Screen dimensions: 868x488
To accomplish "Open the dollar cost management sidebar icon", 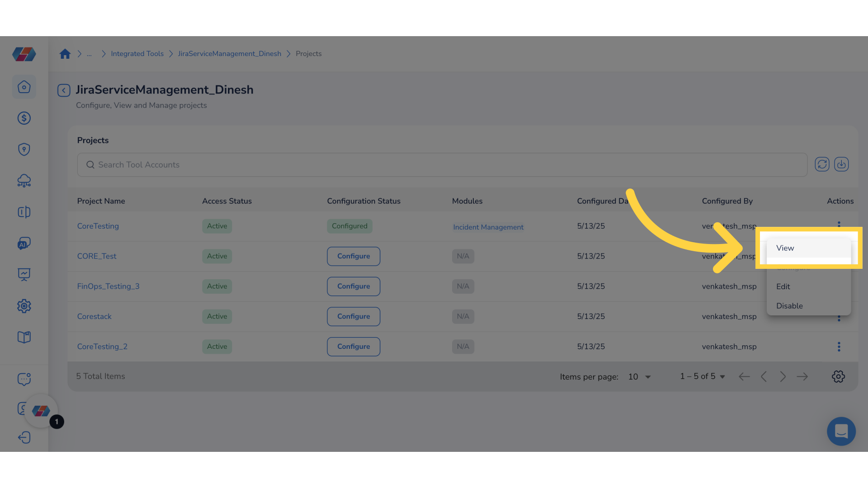I will coord(24,118).
